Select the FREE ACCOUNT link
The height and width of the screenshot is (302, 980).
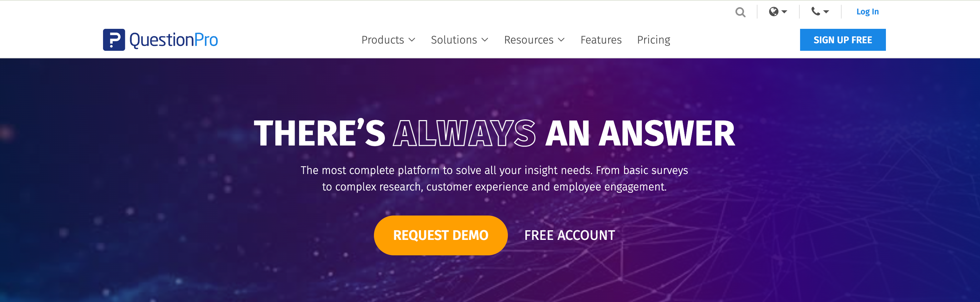coord(570,235)
